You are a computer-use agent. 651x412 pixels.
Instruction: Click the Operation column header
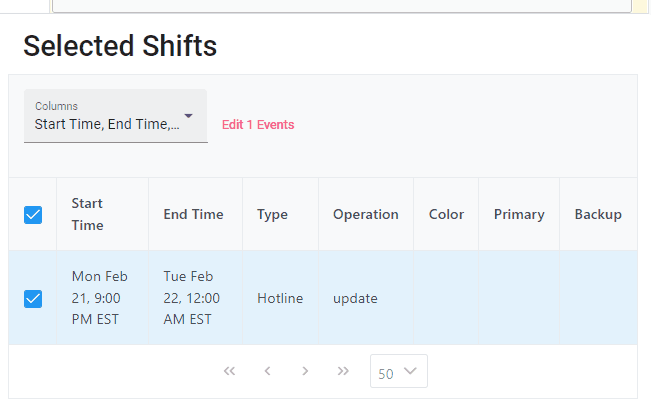coord(365,214)
